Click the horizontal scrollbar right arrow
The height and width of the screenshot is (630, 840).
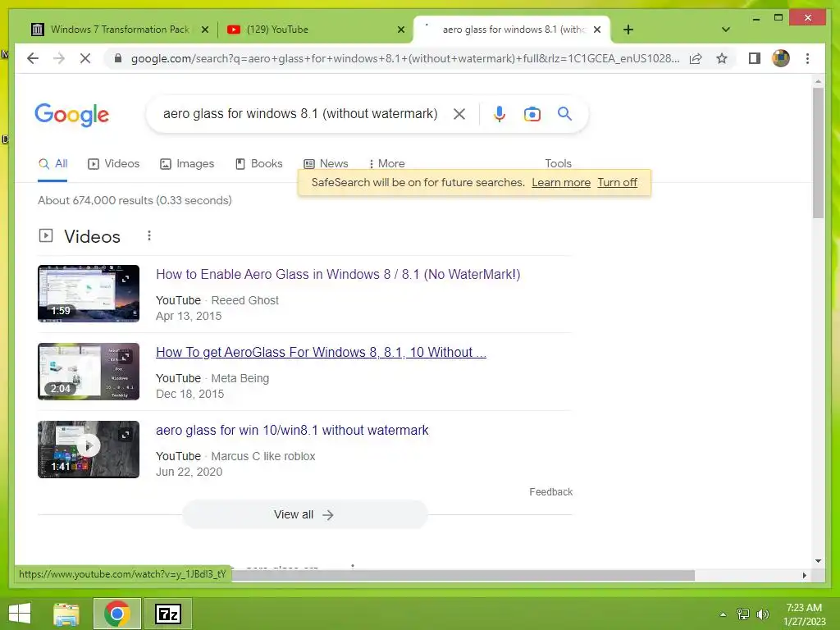pyautogui.click(x=804, y=575)
